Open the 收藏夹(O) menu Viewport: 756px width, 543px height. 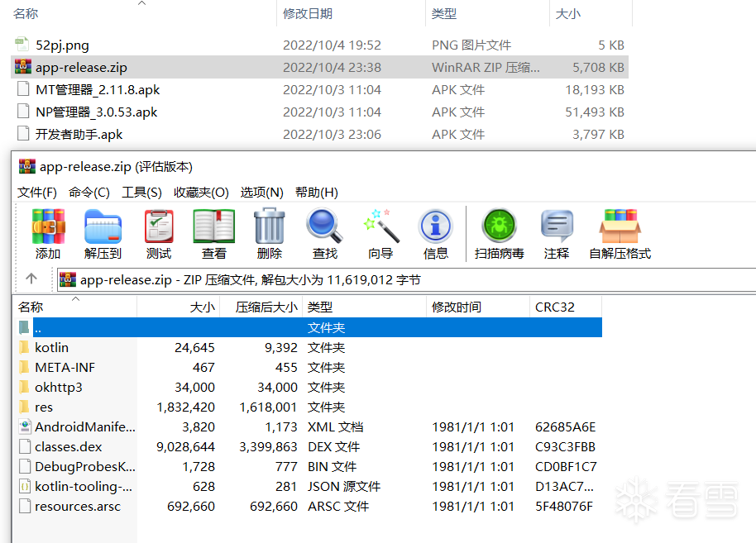click(201, 193)
